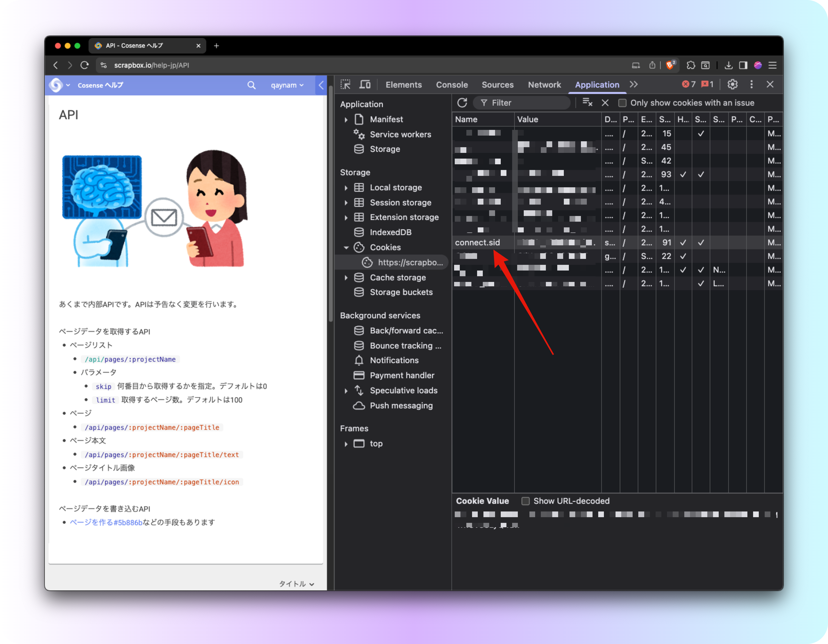Open the /api/pages/:projectName link
The height and width of the screenshot is (644, 828).
tap(130, 359)
